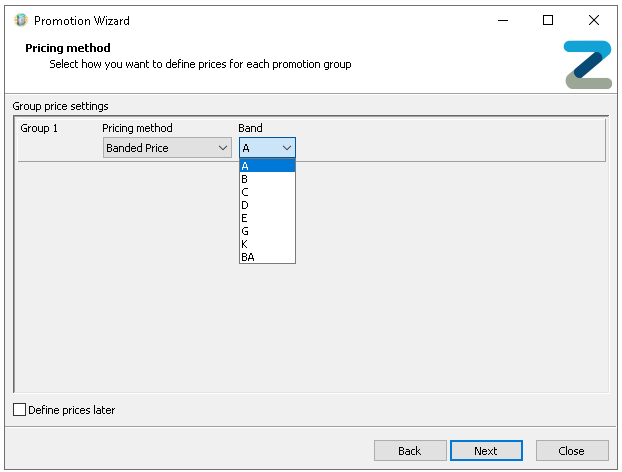Enable the Define prices later checkbox
This screenshot has width=622, height=472.
tap(20, 409)
